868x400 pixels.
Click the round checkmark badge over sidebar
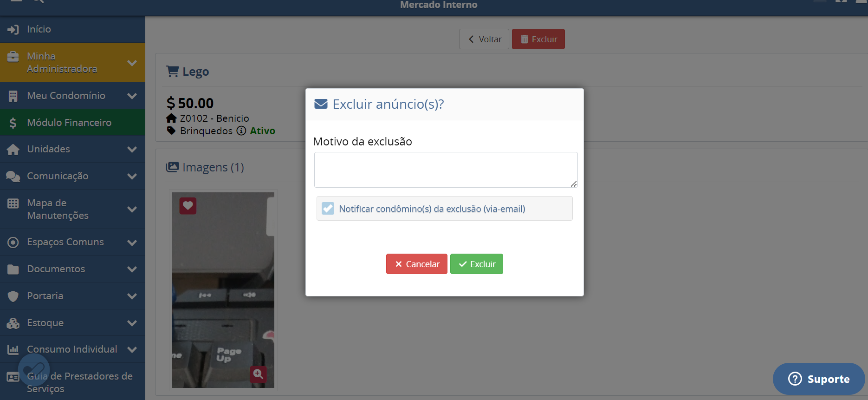pos(33,369)
